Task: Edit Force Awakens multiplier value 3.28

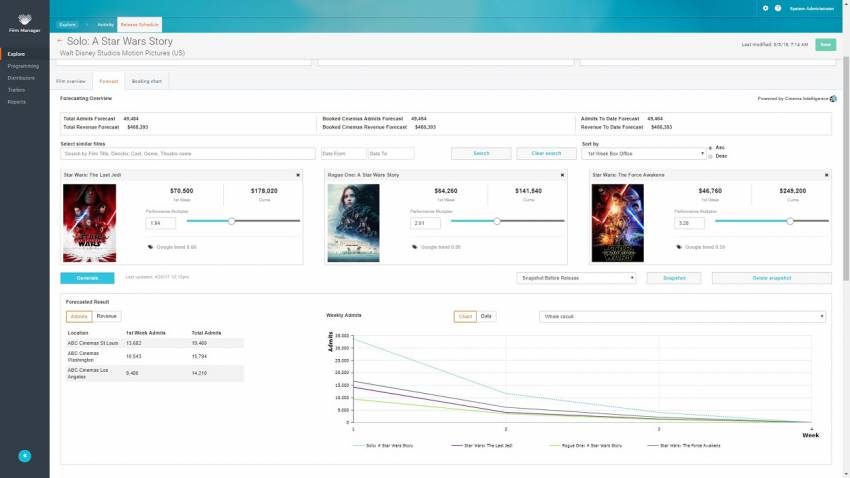Action: (x=689, y=223)
